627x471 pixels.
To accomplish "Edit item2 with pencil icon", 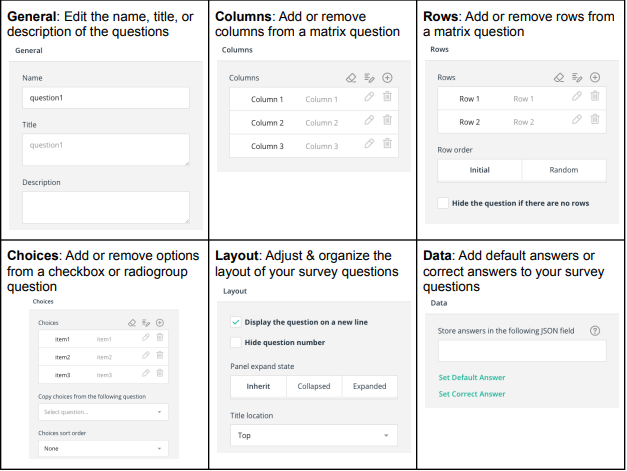I will point(146,355).
